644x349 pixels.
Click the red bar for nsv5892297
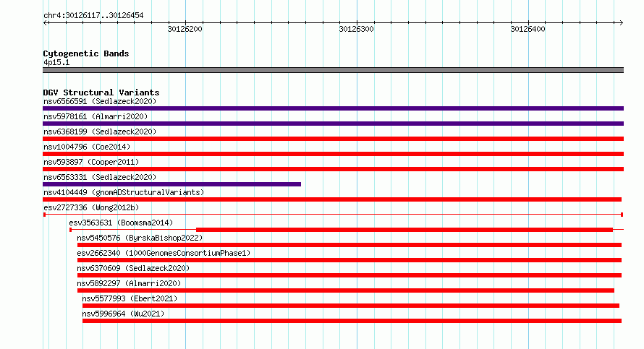[346, 290]
